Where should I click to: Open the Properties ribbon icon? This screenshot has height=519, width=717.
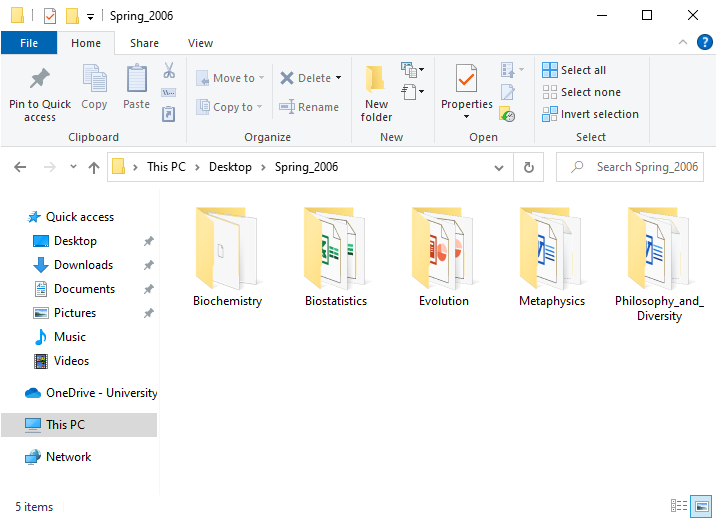click(x=466, y=79)
